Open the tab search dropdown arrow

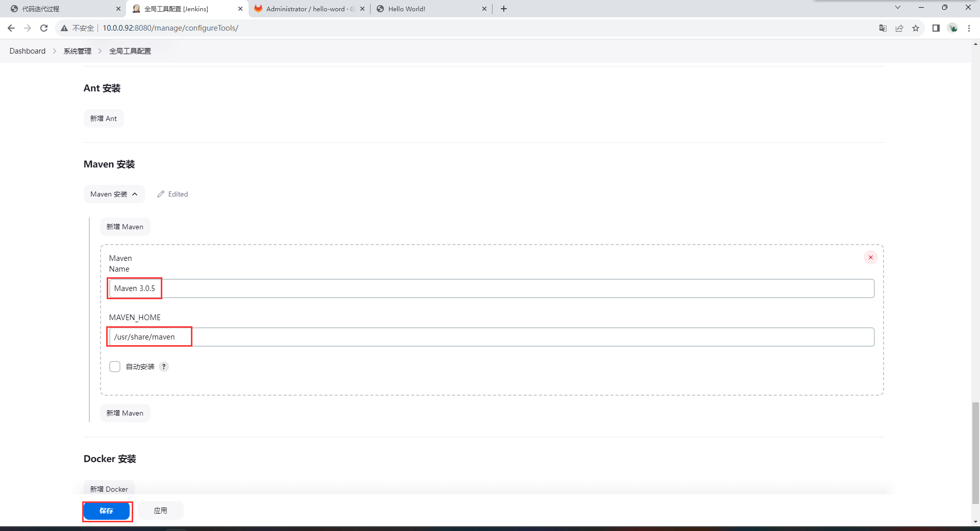[898, 7]
